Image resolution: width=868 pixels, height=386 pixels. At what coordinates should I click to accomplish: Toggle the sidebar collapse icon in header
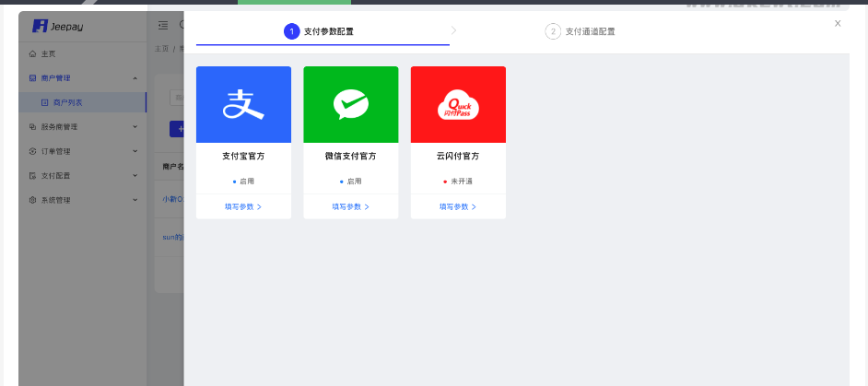[x=163, y=26]
